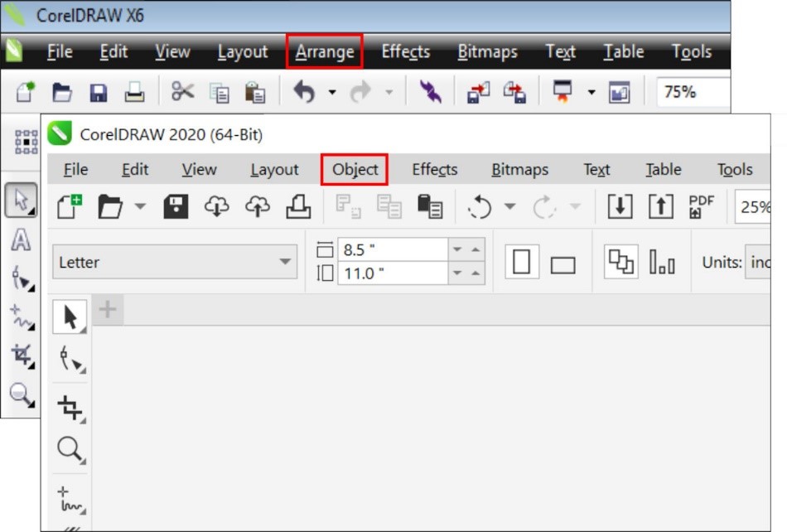This screenshot has width=787, height=532.
Task: Click Import down-arrow icon in 2020 toolbar
Action: [x=620, y=206]
